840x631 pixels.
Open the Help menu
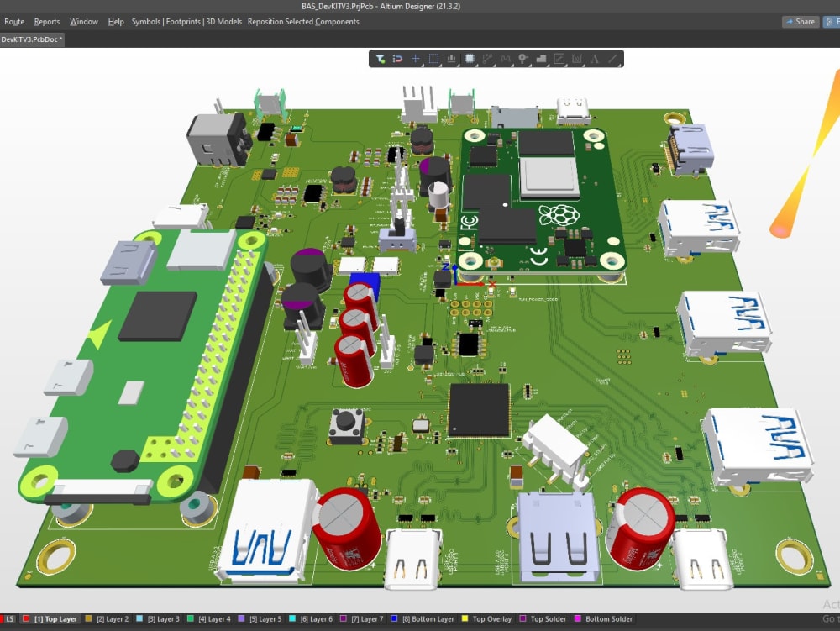(x=116, y=22)
